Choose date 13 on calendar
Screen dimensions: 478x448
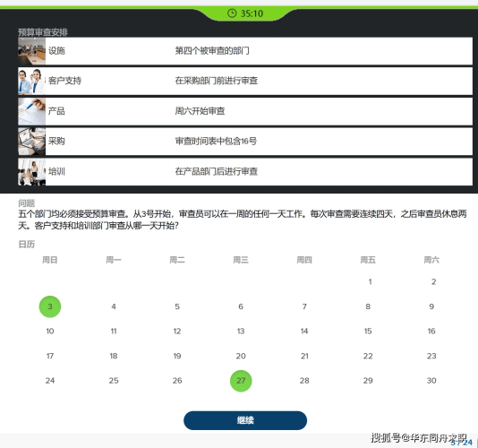pos(241,332)
